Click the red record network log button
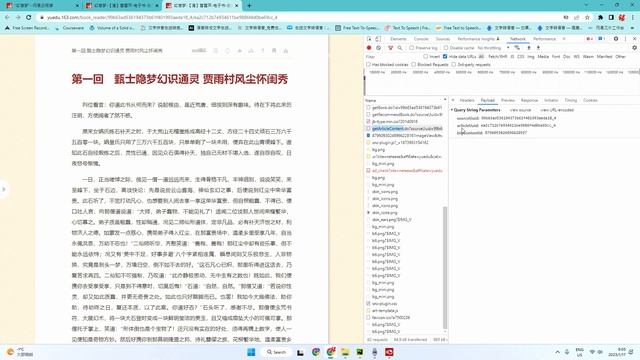640x360 pixels. coord(369,48)
